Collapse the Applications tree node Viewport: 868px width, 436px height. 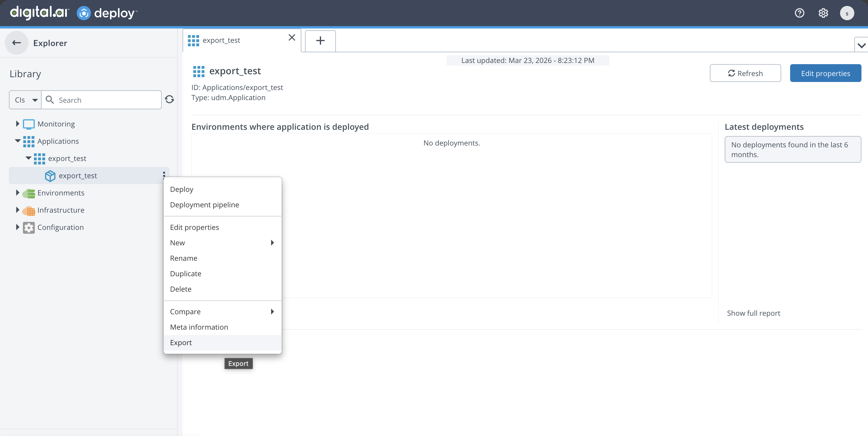[x=18, y=141]
